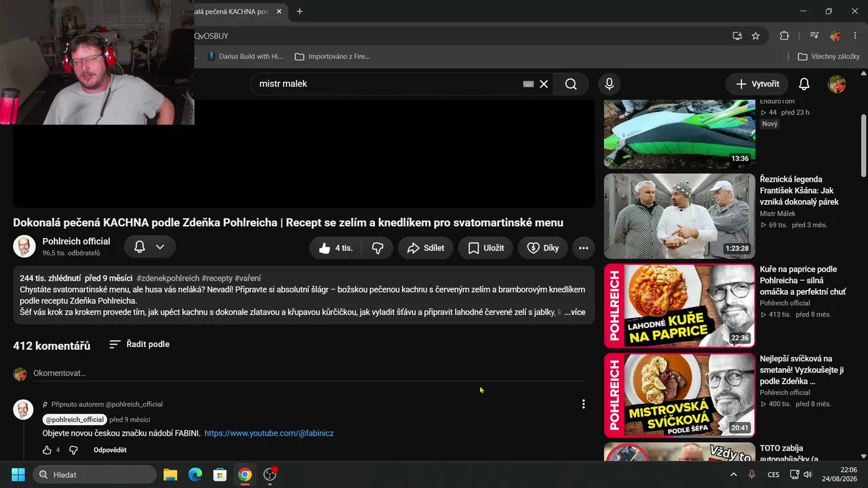Screen dimensions: 868x488
Task: Open Microsoft Edge from taskbar
Action: coord(195,474)
